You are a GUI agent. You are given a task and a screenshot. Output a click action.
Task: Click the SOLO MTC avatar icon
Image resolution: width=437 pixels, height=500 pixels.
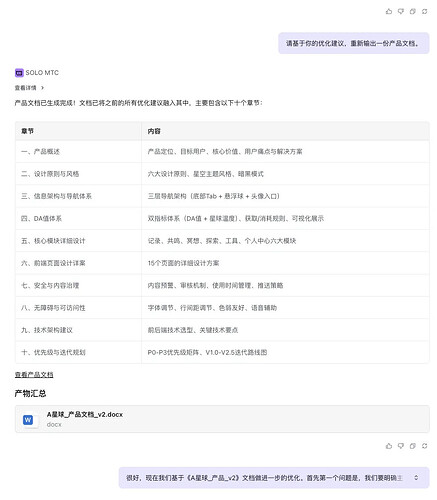[x=19, y=73]
